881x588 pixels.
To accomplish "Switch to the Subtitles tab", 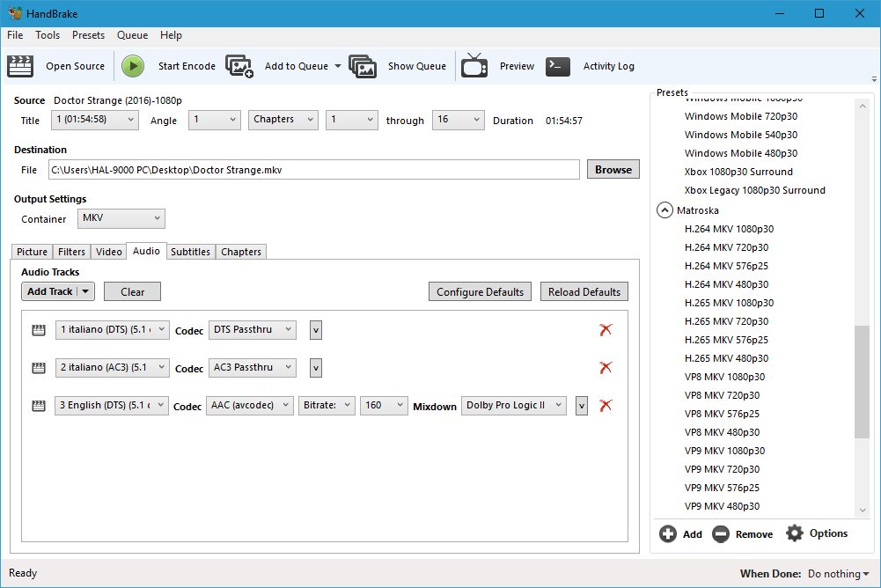I will click(x=190, y=252).
